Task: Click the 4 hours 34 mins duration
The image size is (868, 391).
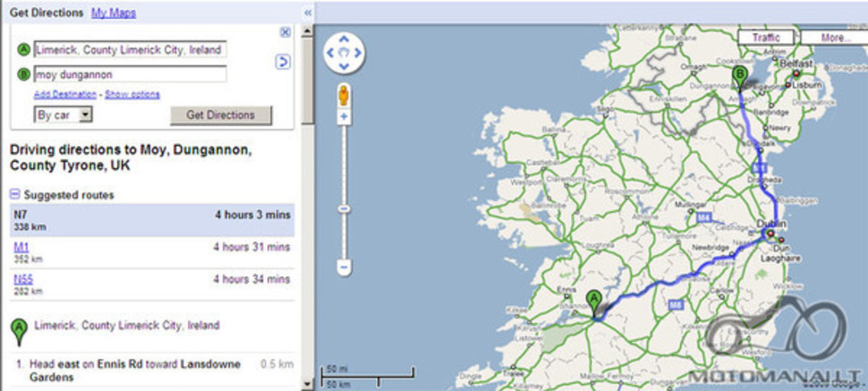Action: (251, 279)
